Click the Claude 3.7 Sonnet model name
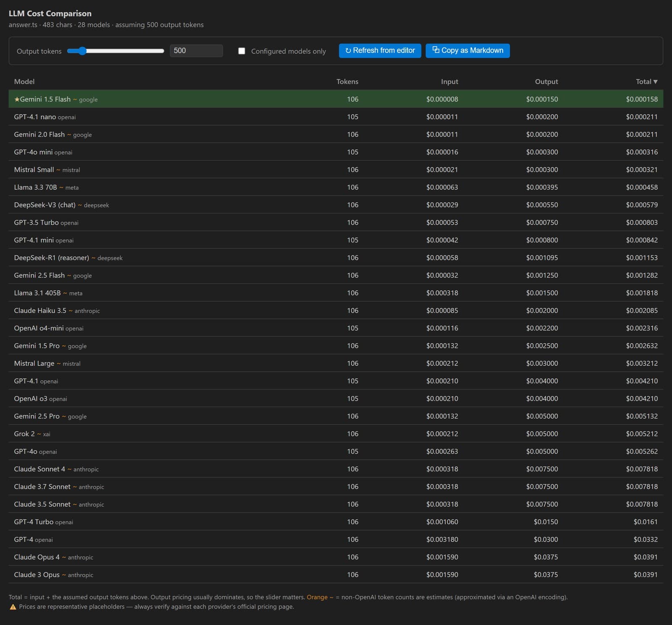Screen dimensions: 672x625 coord(42,487)
